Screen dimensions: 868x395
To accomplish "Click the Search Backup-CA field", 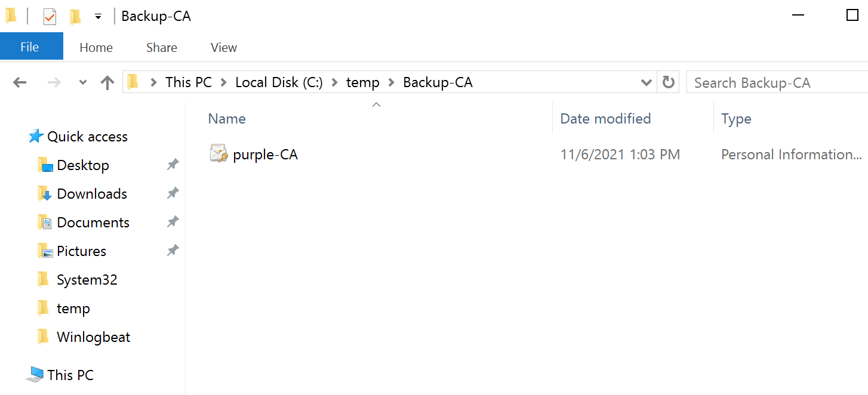I will click(776, 83).
